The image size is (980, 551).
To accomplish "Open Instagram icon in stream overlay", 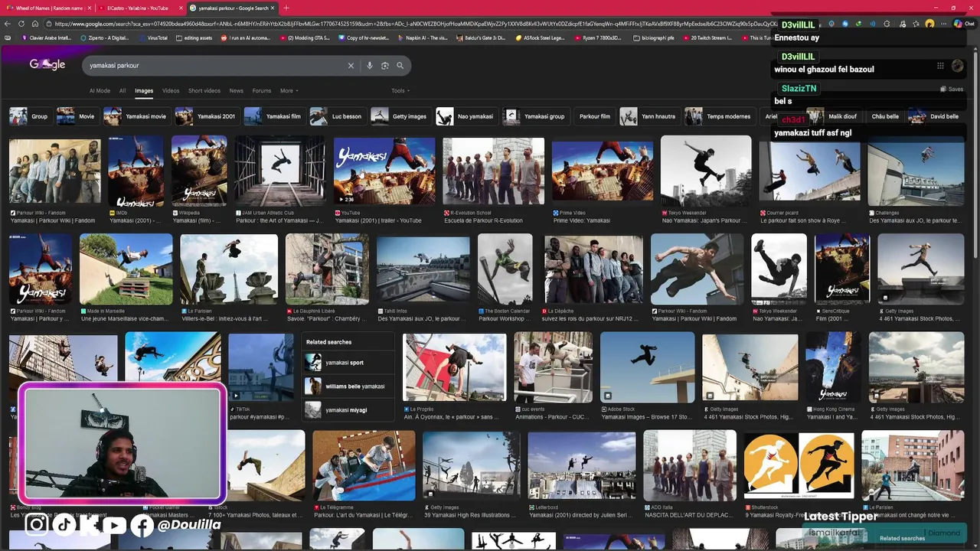I will tap(37, 524).
